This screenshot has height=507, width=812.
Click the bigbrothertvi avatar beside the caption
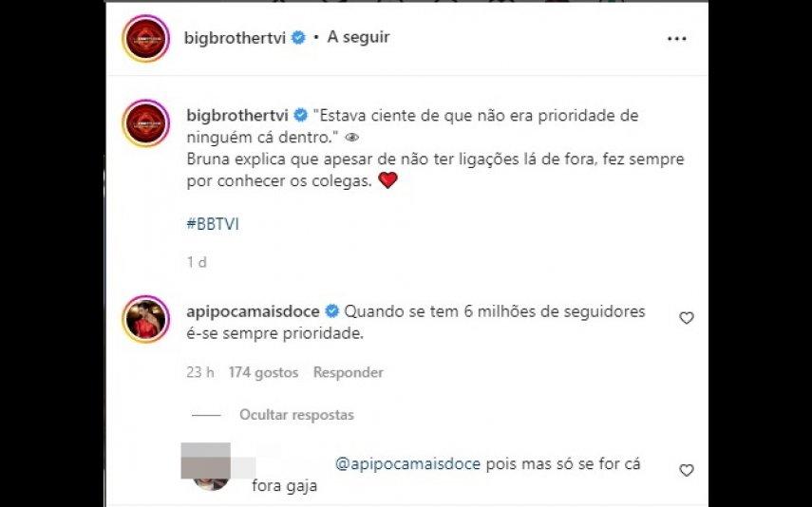point(146,123)
